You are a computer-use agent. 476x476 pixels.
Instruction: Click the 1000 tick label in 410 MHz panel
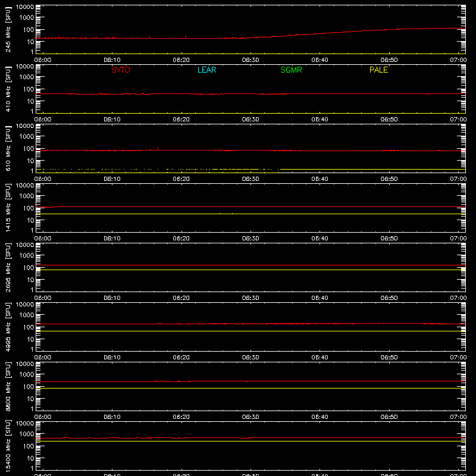click(27, 77)
